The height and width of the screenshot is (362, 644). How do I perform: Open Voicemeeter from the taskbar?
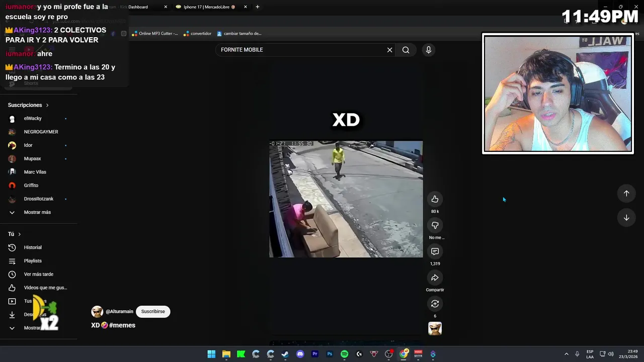(418, 354)
